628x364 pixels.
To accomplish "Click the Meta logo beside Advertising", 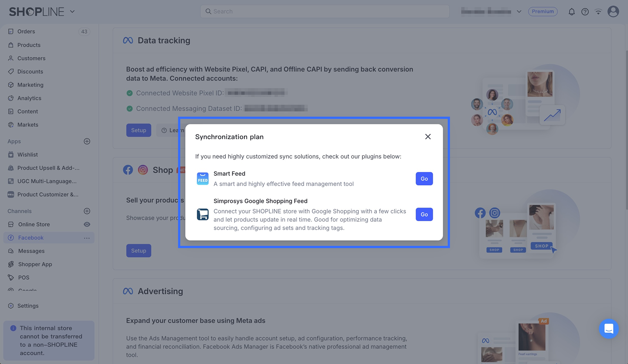I will click(x=128, y=291).
